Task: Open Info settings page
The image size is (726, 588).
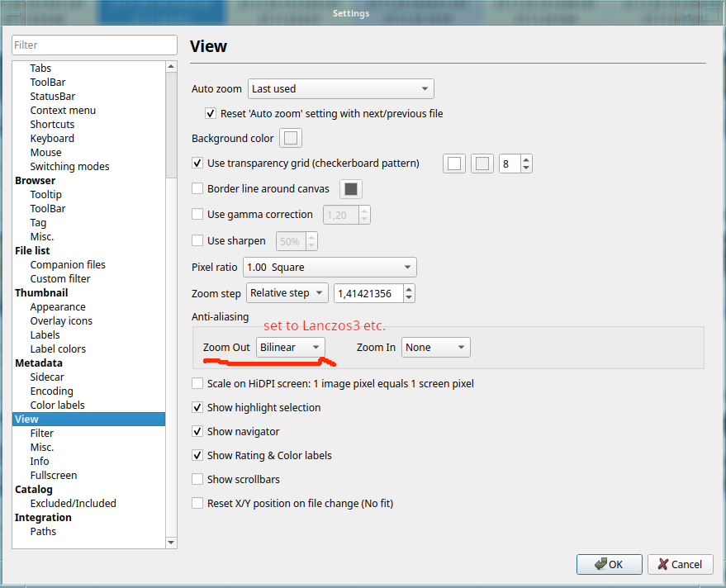Action: pyautogui.click(x=40, y=461)
